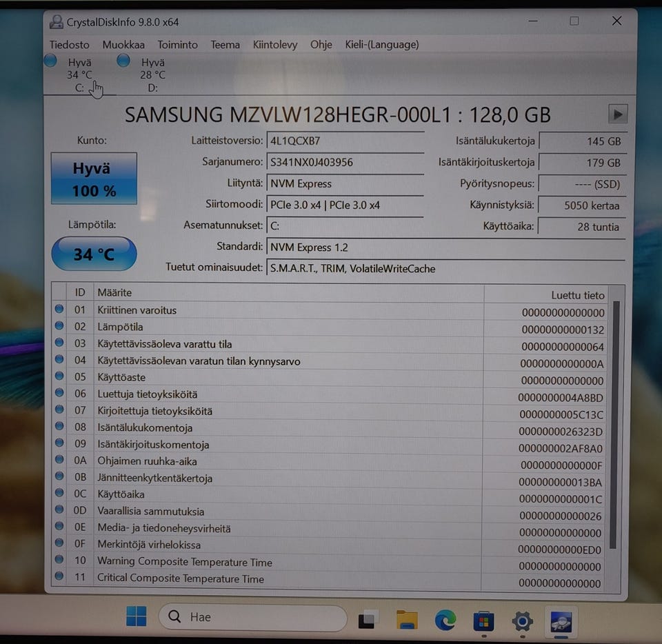Click the Laitteistoversio field 4L1QCXB7

point(345,141)
